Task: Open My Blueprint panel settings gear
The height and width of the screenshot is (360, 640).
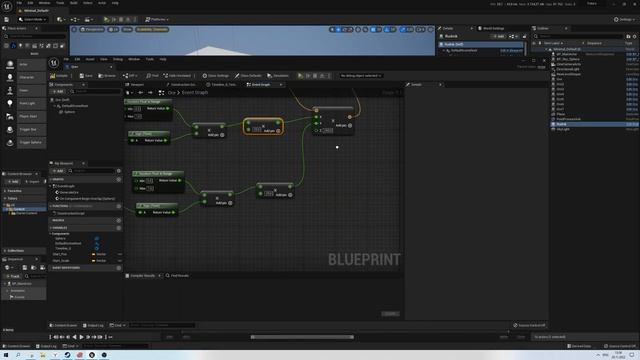Action: point(119,171)
